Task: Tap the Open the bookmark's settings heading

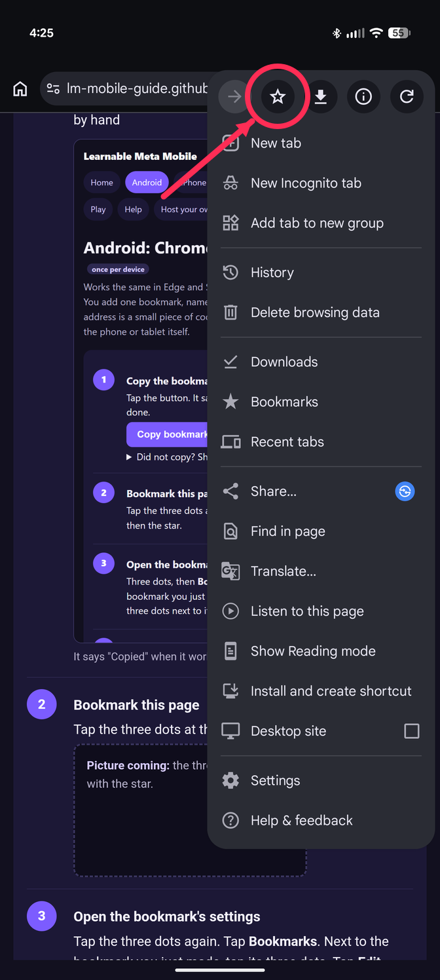Action: (167, 916)
